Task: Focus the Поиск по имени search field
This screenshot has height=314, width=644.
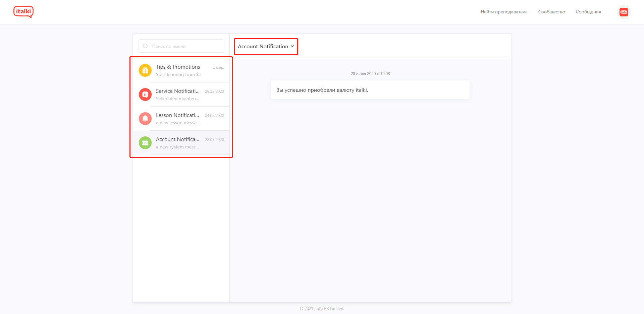Action: [181, 46]
